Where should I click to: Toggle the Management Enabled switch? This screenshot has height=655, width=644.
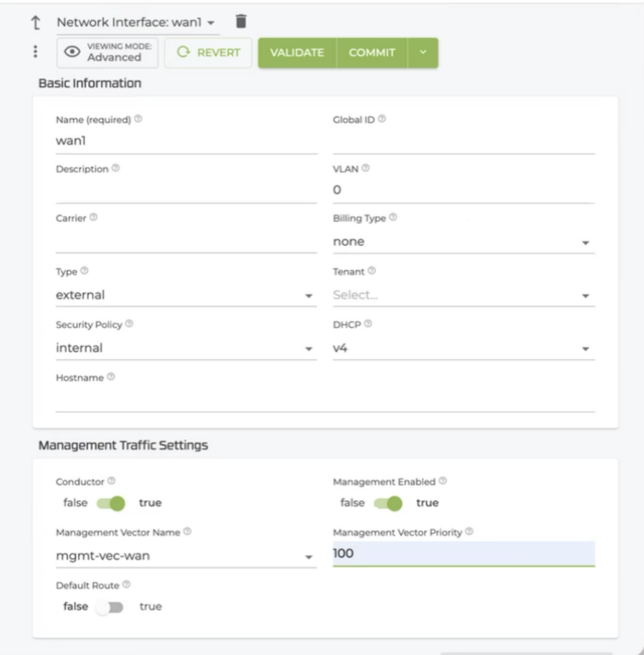(x=388, y=503)
